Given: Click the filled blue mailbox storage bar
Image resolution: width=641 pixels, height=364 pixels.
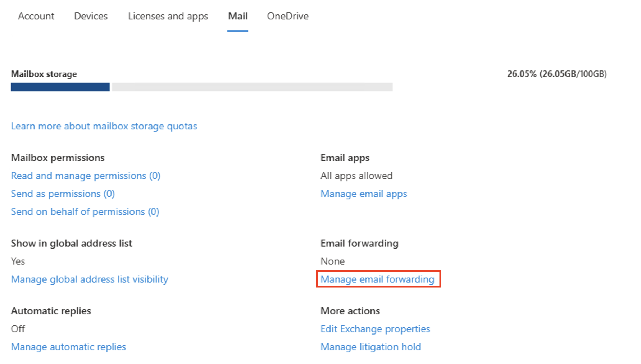Looking at the screenshot, I should click(60, 87).
